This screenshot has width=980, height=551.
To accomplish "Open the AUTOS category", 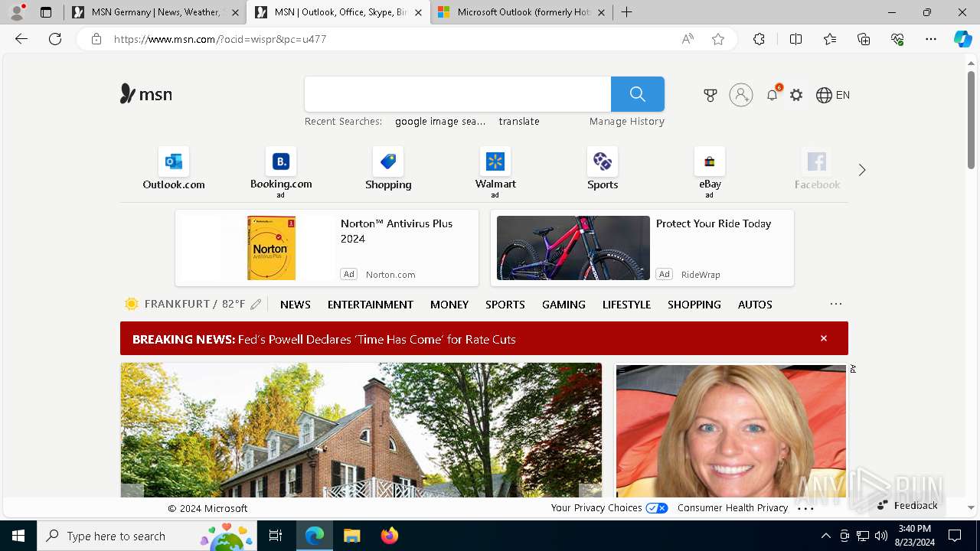I will pyautogui.click(x=755, y=305).
